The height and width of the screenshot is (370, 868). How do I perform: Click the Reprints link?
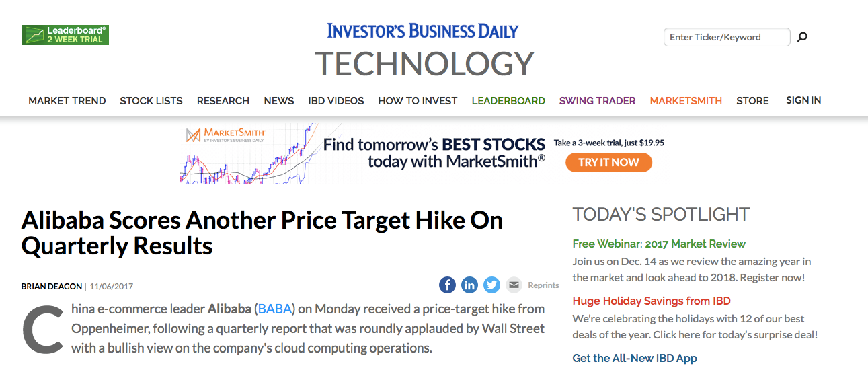pos(543,285)
